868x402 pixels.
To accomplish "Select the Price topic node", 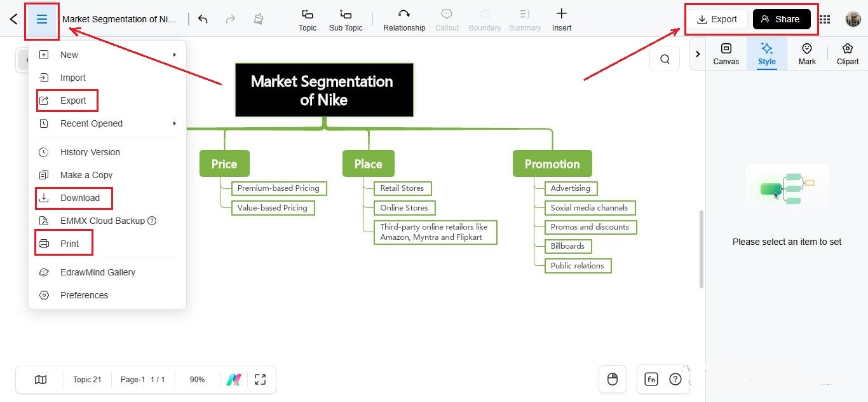I will tap(224, 163).
